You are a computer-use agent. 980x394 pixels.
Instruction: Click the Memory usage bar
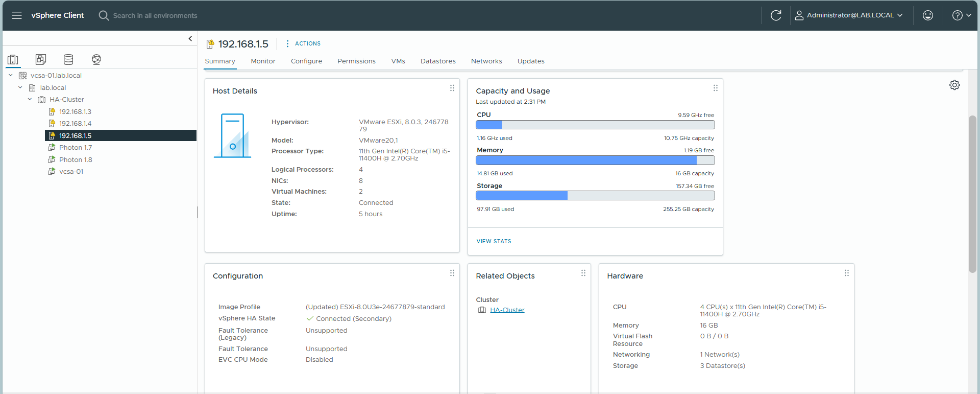595,160
